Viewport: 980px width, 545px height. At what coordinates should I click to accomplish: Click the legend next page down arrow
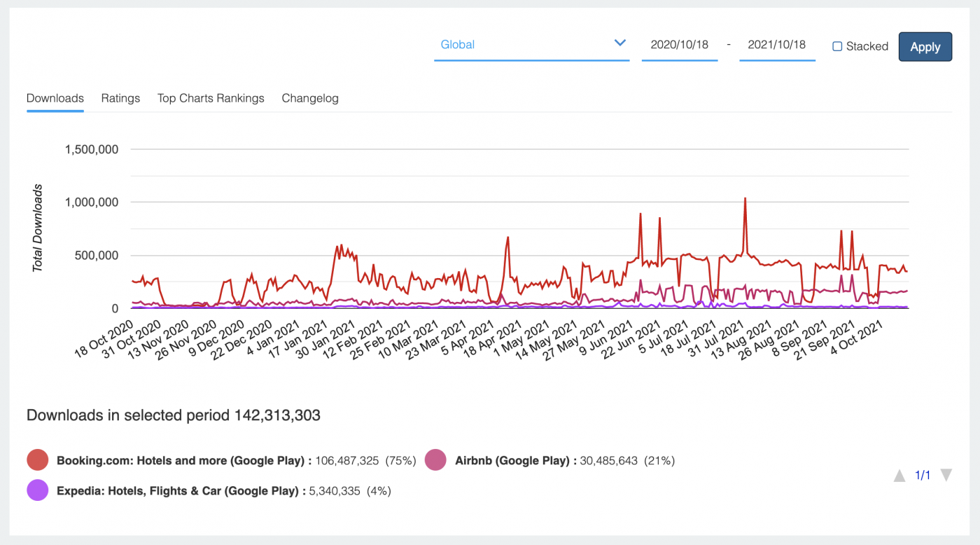coord(946,476)
